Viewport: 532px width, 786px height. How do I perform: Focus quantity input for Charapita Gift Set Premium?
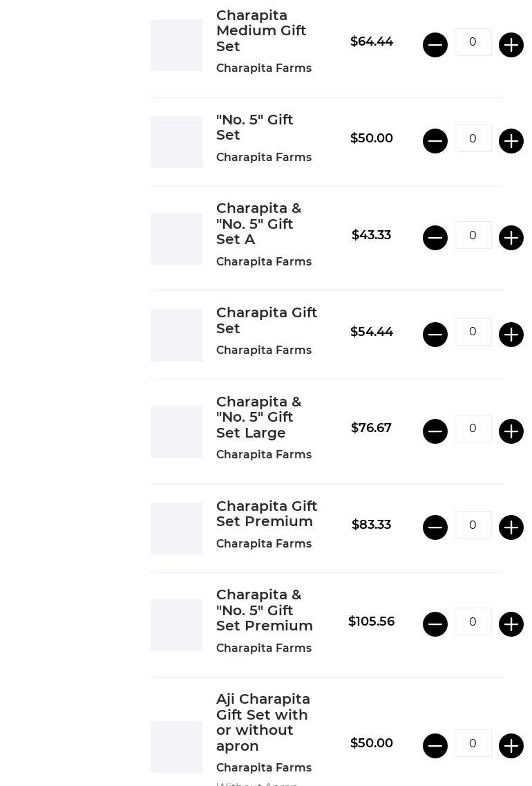pos(473,525)
